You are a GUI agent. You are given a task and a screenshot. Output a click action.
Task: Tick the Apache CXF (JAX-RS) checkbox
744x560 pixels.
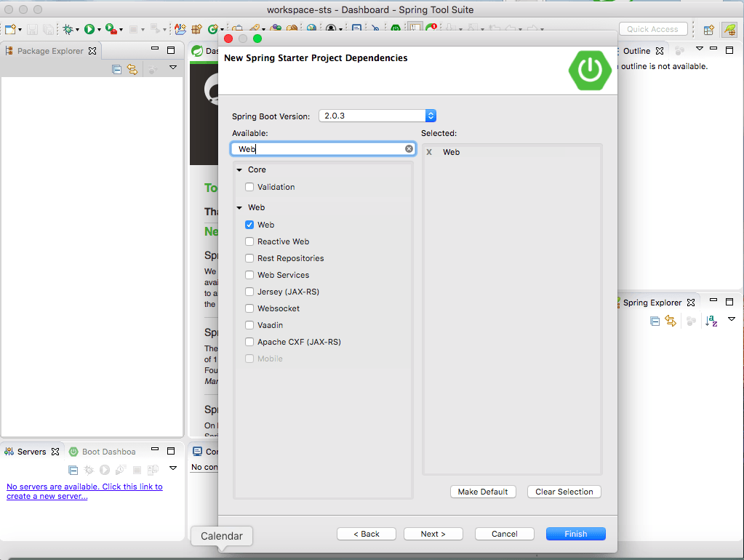click(249, 342)
